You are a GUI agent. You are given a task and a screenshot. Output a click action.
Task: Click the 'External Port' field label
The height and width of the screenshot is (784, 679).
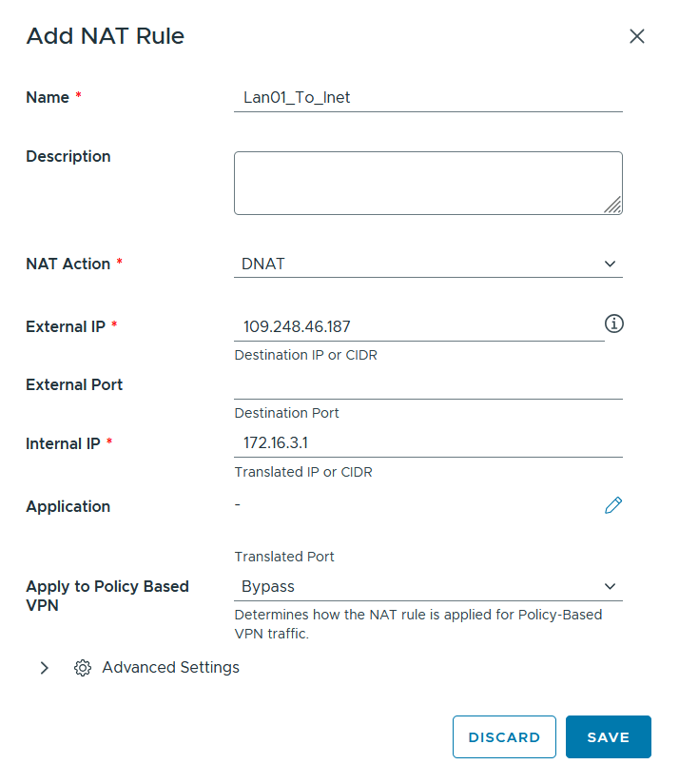tap(74, 385)
